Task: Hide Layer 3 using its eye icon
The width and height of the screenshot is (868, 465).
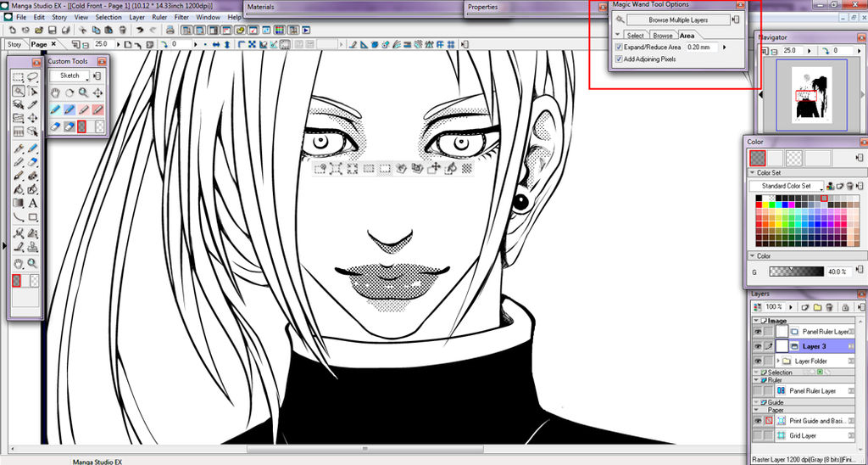Action: click(x=756, y=346)
